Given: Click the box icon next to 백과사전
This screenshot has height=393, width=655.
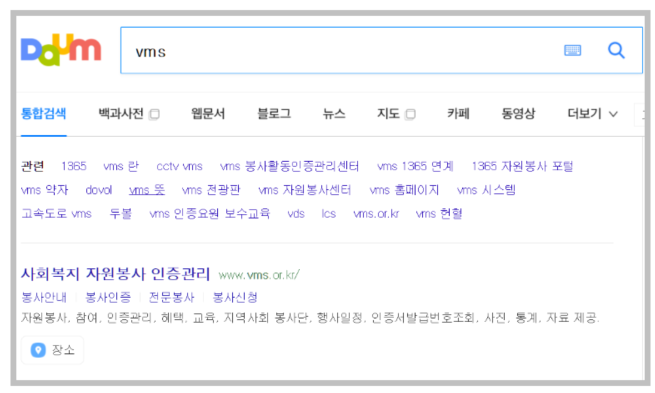Looking at the screenshot, I should (155, 114).
